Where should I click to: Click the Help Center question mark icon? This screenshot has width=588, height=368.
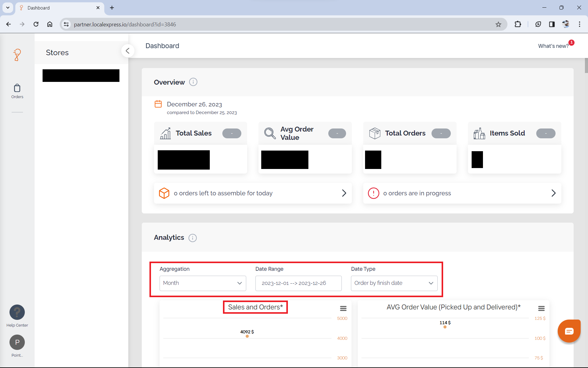tap(17, 312)
